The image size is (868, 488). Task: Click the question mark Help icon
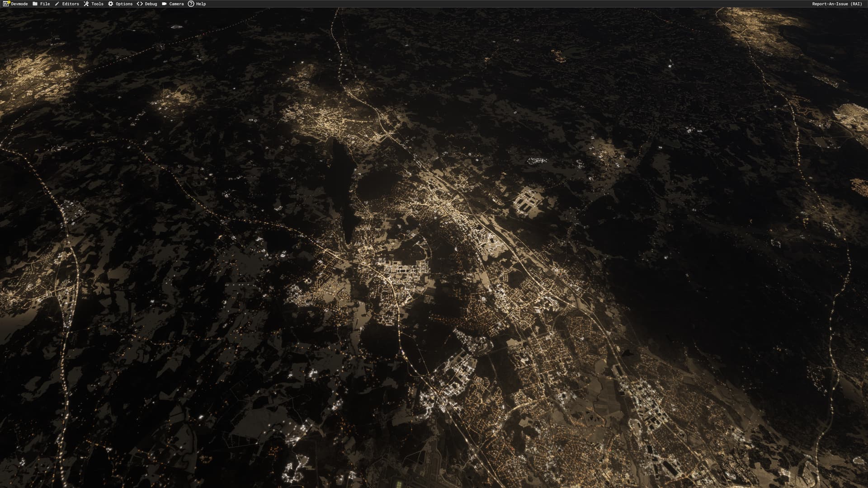point(191,4)
